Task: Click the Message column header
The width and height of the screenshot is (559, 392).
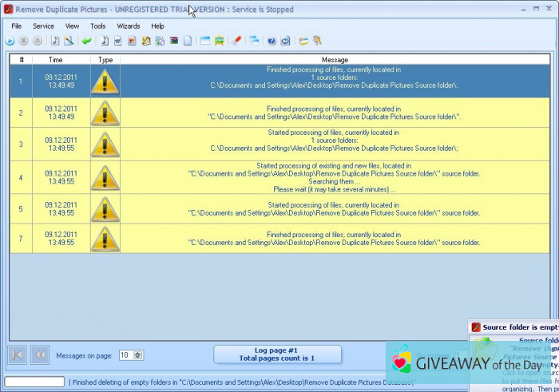Action: [335, 60]
